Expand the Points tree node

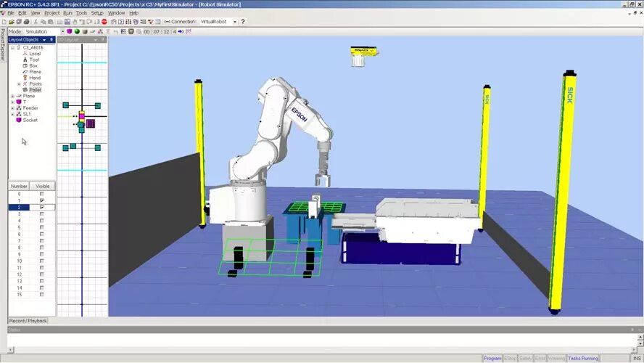coord(19,84)
